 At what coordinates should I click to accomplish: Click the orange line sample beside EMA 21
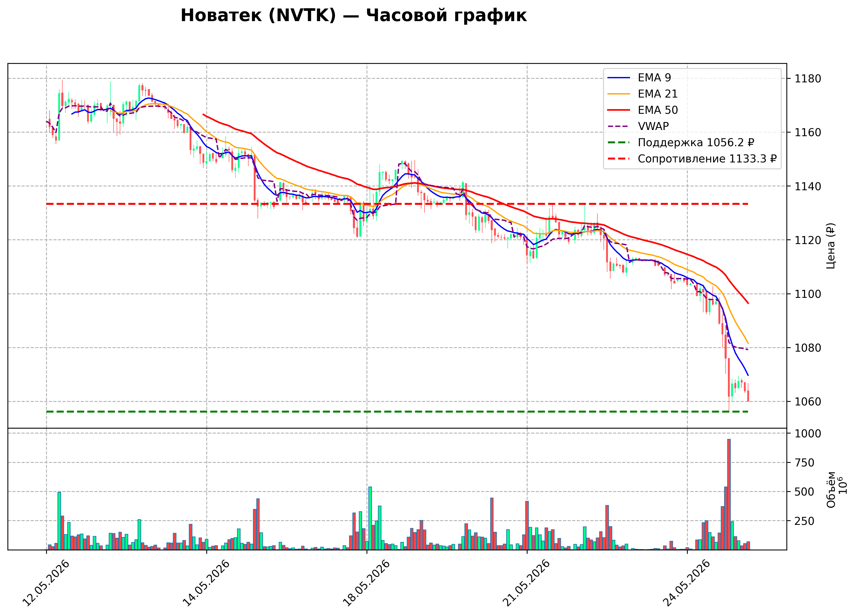coord(618,94)
